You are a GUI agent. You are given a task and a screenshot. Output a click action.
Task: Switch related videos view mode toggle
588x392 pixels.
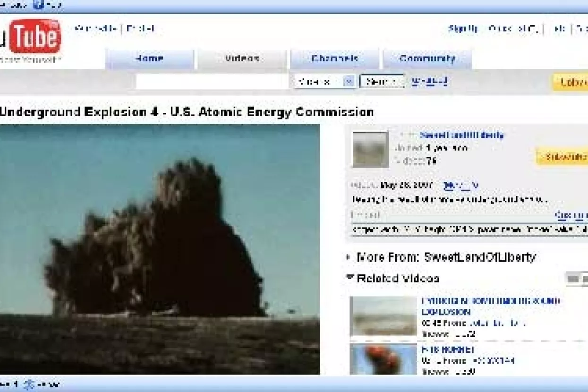(576, 279)
